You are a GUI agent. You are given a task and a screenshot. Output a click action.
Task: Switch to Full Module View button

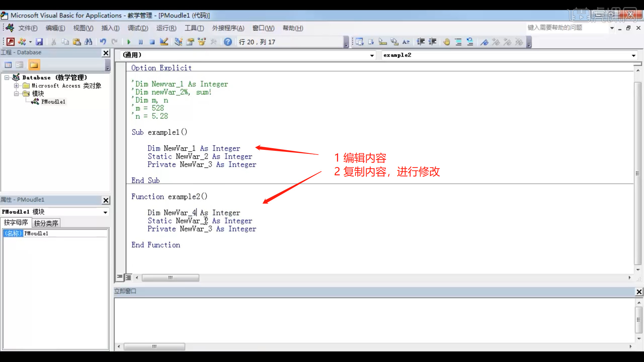pos(128,278)
